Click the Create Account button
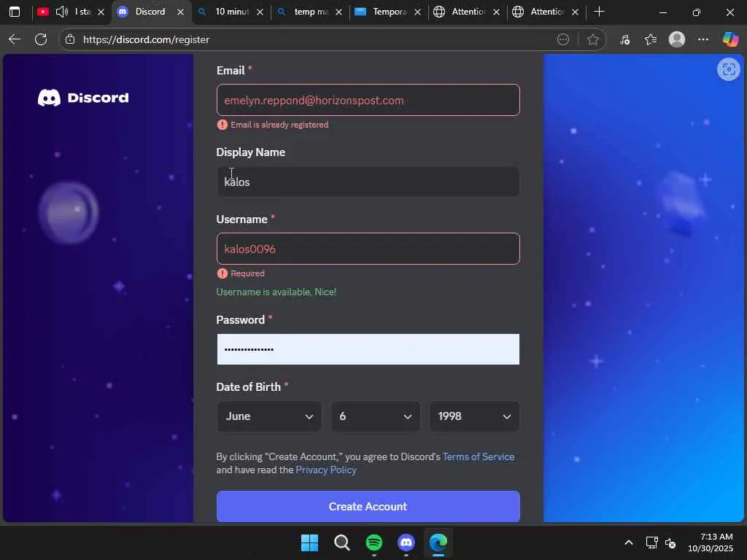Image resolution: width=747 pixels, height=560 pixels. [368, 506]
